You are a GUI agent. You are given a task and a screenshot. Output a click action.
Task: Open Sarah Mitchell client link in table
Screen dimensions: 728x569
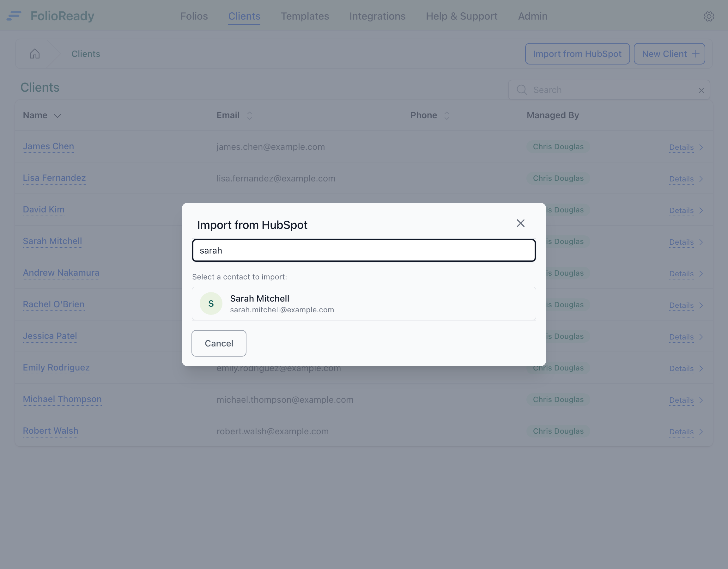[x=52, y=241]
